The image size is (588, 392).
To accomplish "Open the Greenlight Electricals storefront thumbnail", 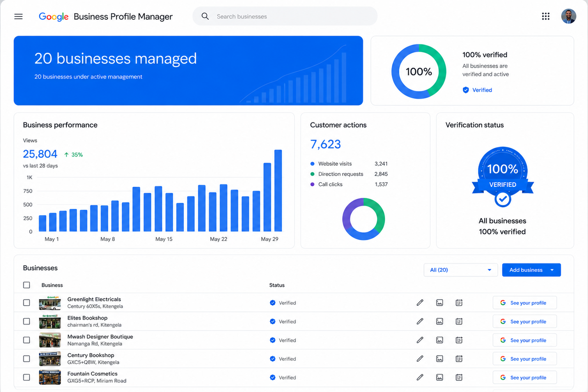I will 50,302.
